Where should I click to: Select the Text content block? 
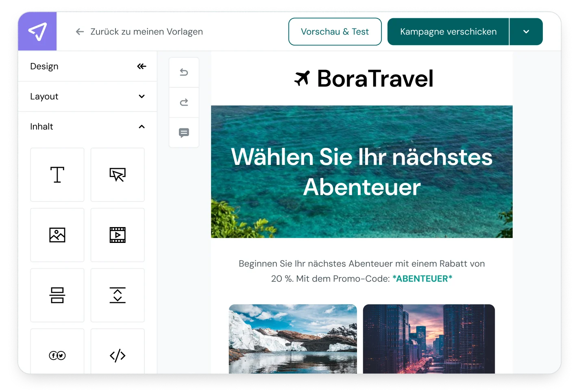click(x=57, y=175)
